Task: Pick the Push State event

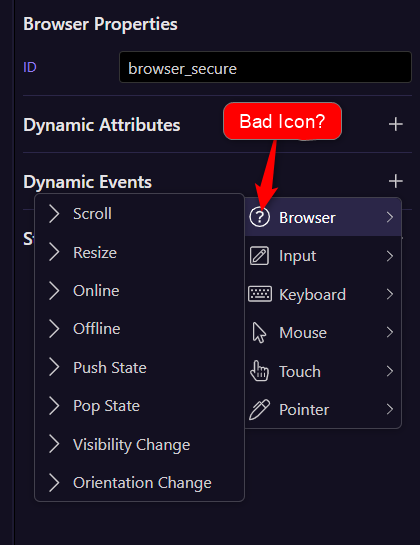Action: tap(139, 367)
